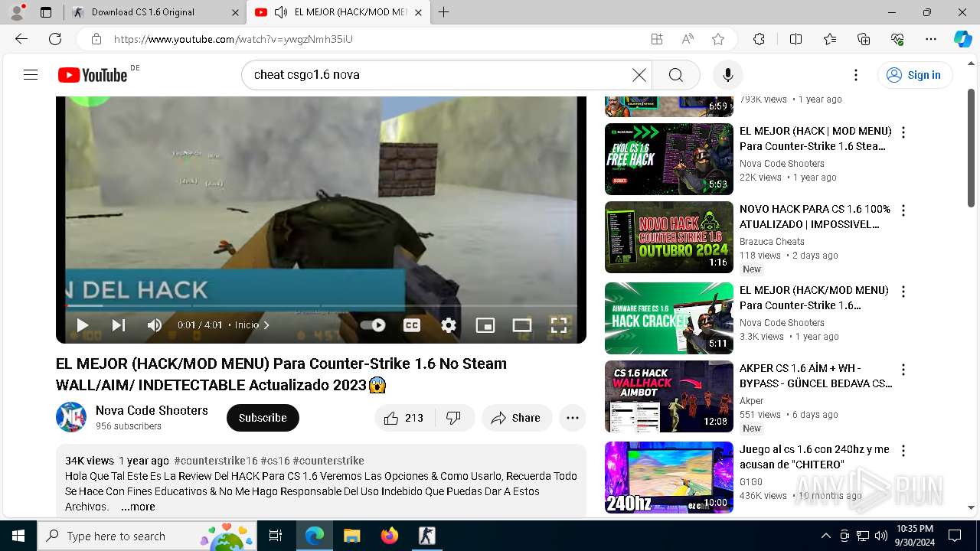Start voice search with the microphone
The image size is (980, 551).
coord(728,75)
